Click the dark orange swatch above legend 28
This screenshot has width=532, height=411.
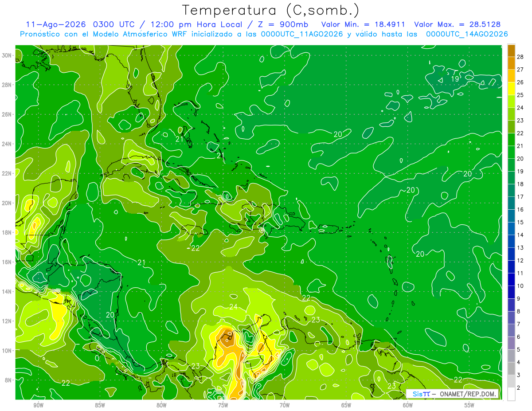pyautogui.click(x=511, y=51)
